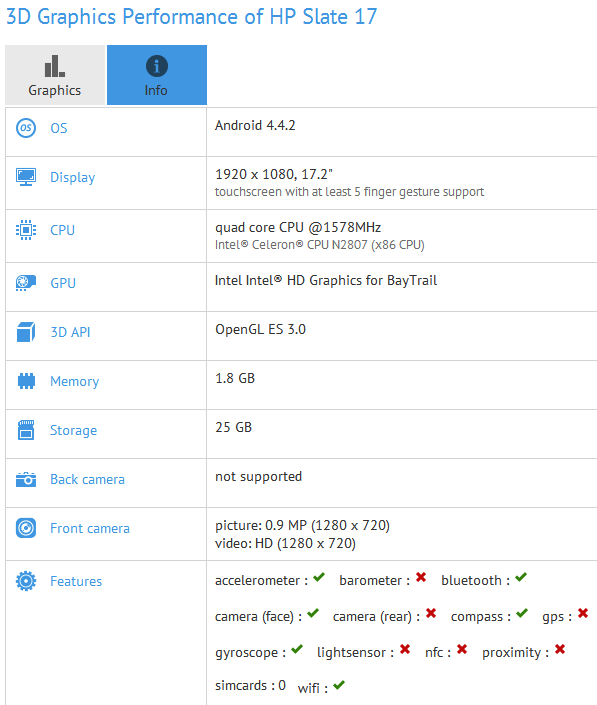The height and width of the screenshot is (705, 597).
Task: Click the picture: 0.9 MP (1280 x 720) text
Action: coord(303,526)
